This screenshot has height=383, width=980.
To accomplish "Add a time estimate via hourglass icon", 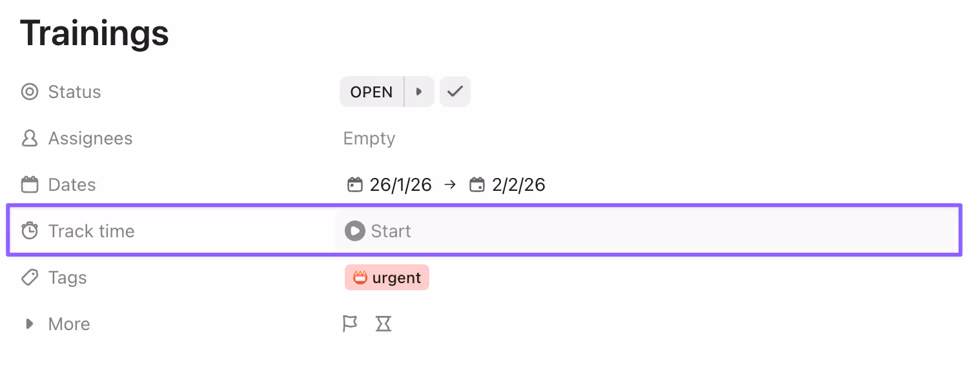I will point(383,324).
